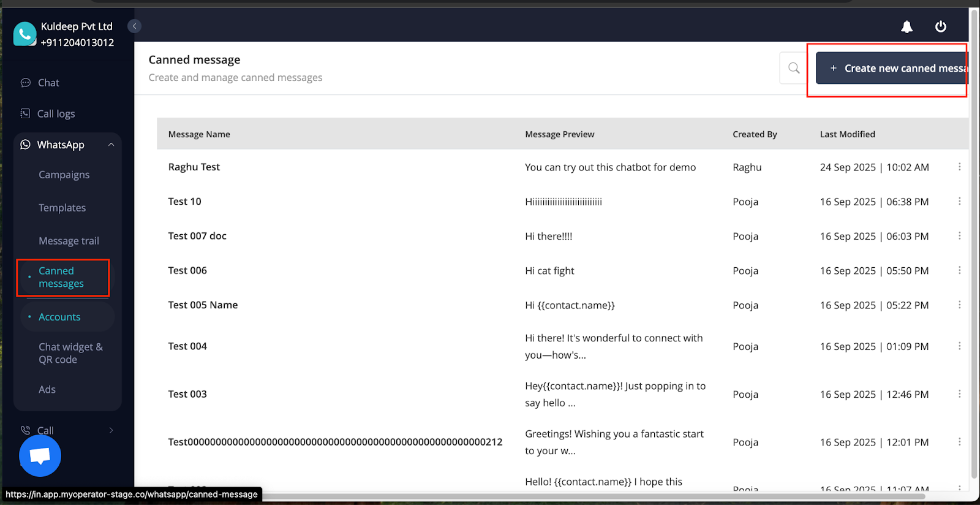This screenshot has height=505, width=980.
Task: Open three-dot menu for Test 006
Action: 959,270
